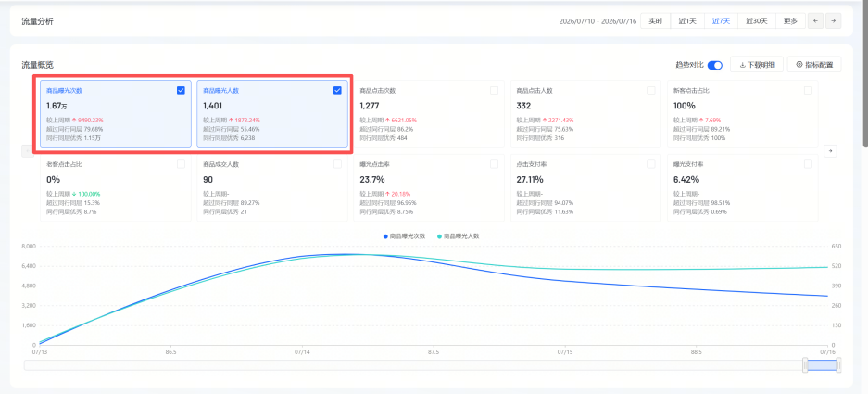
Task: Toggle 商品曝光人数 legend dot in chart
Action: point(440,236)
